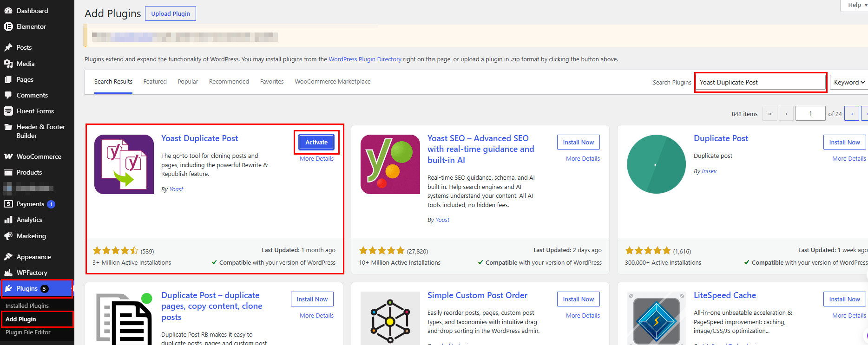Open Plugin File Editor submenu item
This screenshot has width=868, height=345.
coord(28,332)
